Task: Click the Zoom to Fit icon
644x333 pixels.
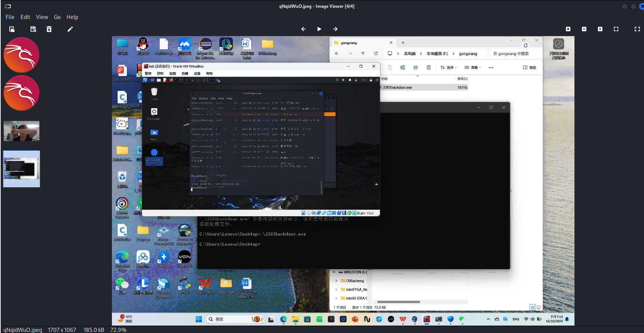Action: pyautogui.click(x=616, y=29)
